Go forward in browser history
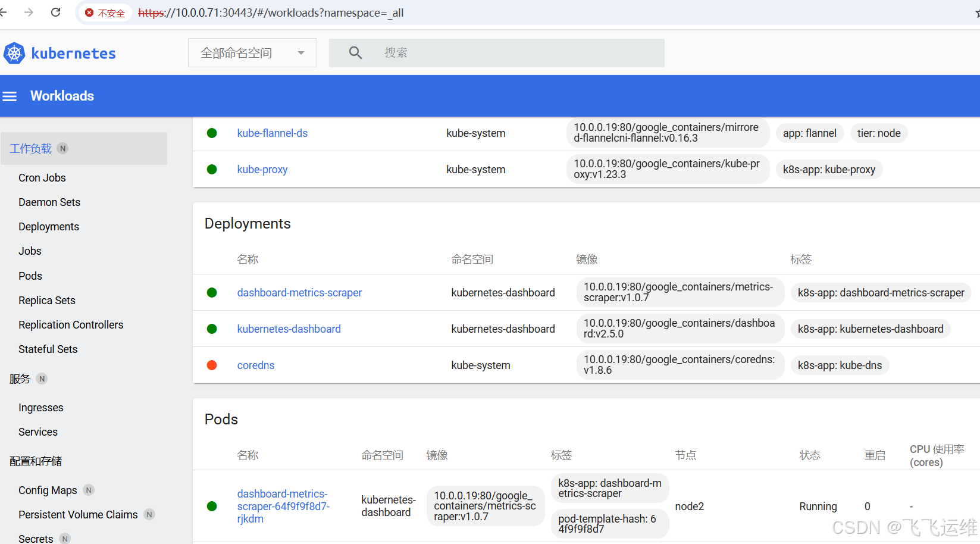 29,12
